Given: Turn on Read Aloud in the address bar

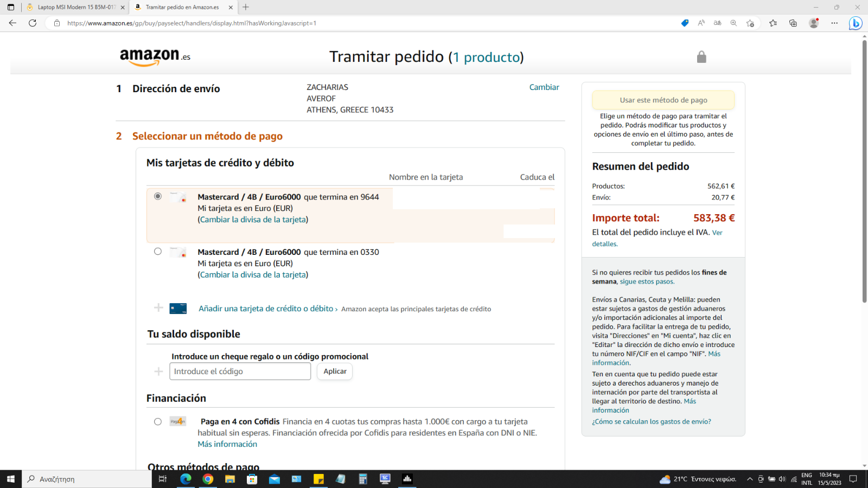Looking at the screenshot, I should [701, 23].
